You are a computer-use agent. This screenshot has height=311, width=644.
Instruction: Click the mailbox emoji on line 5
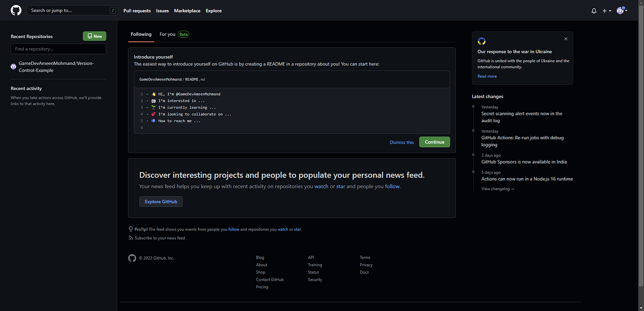[x=154, y=121]
